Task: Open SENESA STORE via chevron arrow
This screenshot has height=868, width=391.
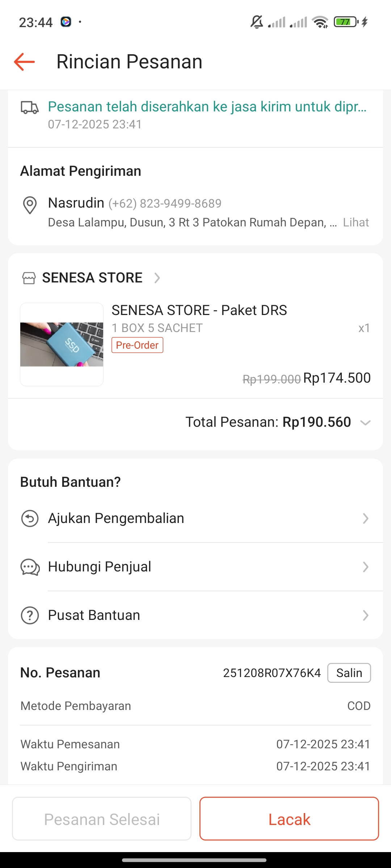Action: 157,278
